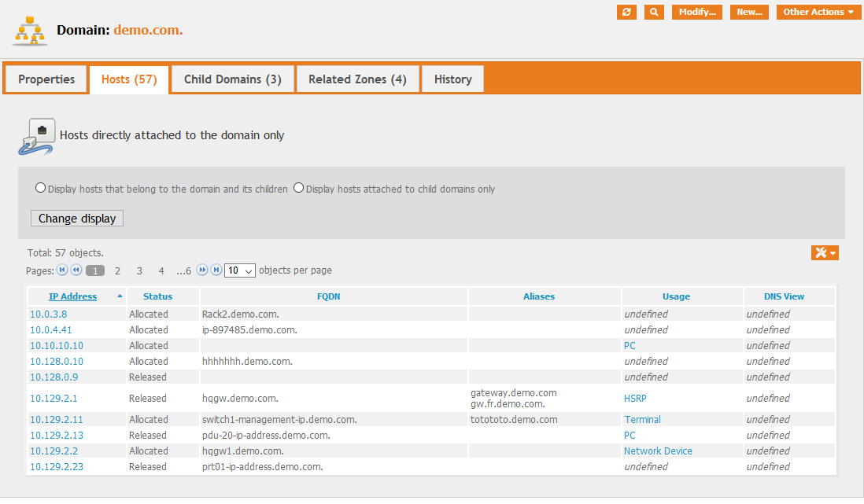
Task: Select display hosts attached to child domains only
Action: point(298,189)
